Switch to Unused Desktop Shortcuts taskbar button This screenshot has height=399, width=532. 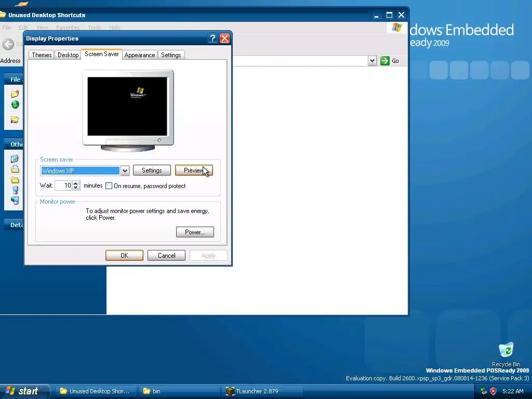95,391
